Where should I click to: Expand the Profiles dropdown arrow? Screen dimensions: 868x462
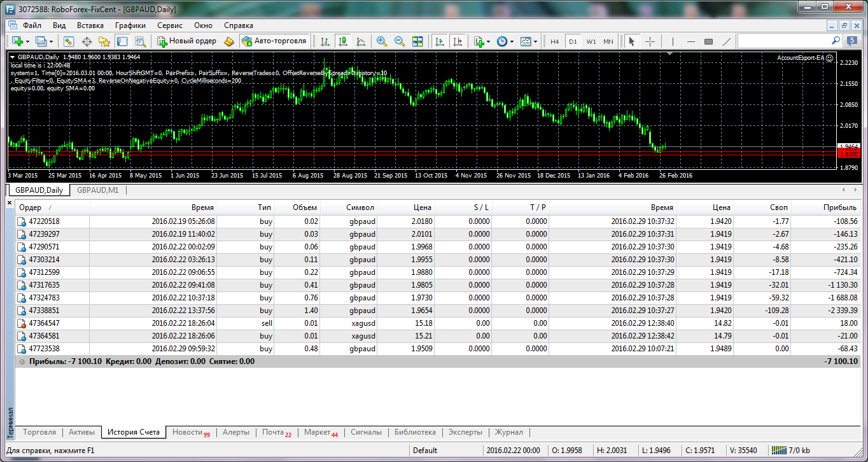pyautogui.click(x=52, y=41)
